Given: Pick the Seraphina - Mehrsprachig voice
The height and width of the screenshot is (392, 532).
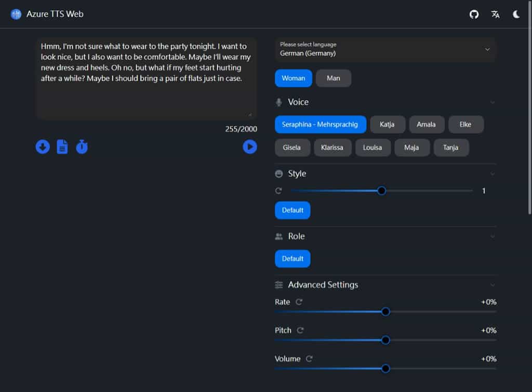Looking at the screenshot, I should coord(320,125).
